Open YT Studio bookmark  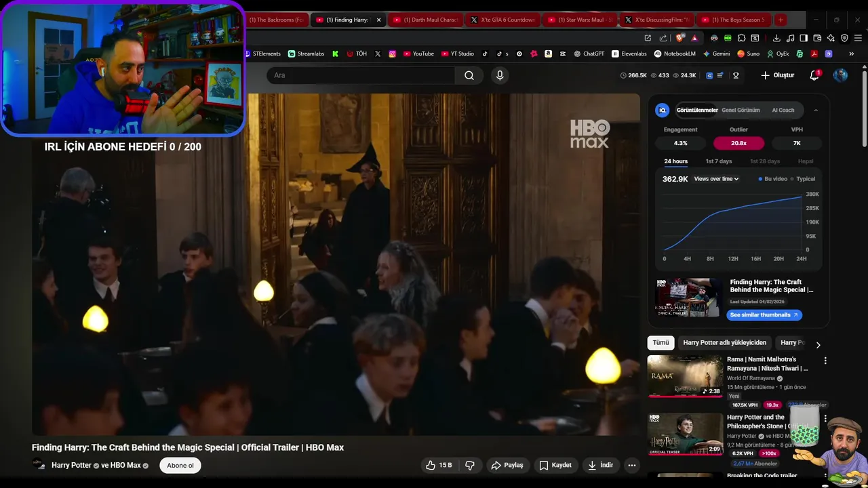[458, 54]
